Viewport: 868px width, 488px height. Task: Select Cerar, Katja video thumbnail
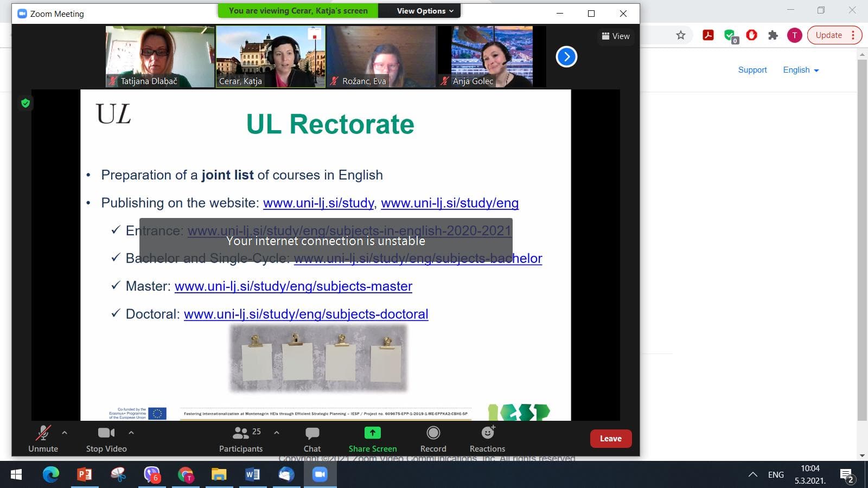click(x=271, y=56)
